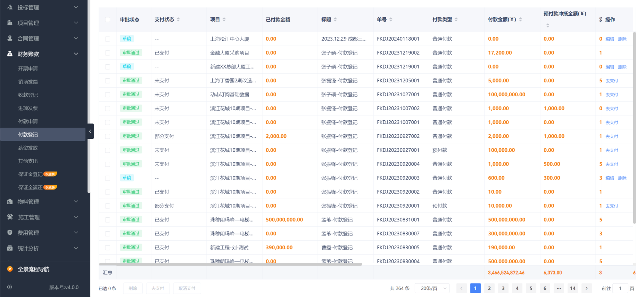Click the 费用管理 shield icon
Screen dimensions: 644x297
(x=10, y=233)
